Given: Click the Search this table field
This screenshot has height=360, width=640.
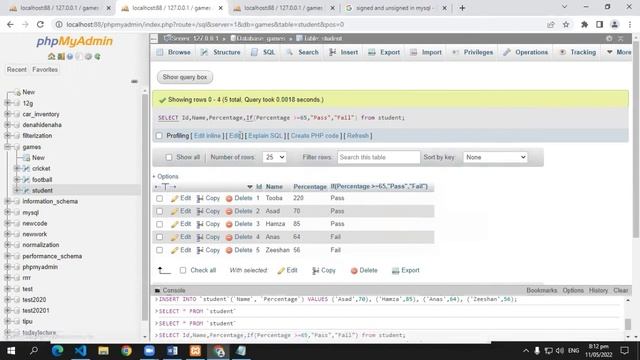Looking at the screenshot, I should tap(378, 157).
